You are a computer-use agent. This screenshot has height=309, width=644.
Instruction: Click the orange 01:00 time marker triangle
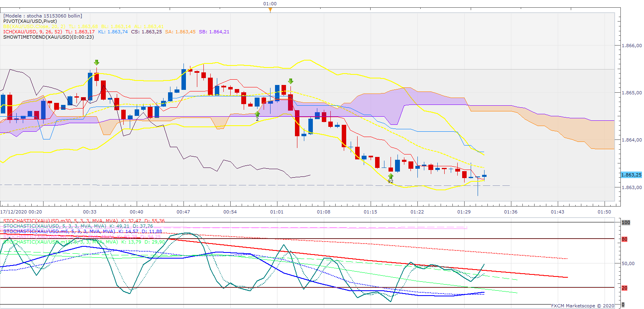coord(270,10)
